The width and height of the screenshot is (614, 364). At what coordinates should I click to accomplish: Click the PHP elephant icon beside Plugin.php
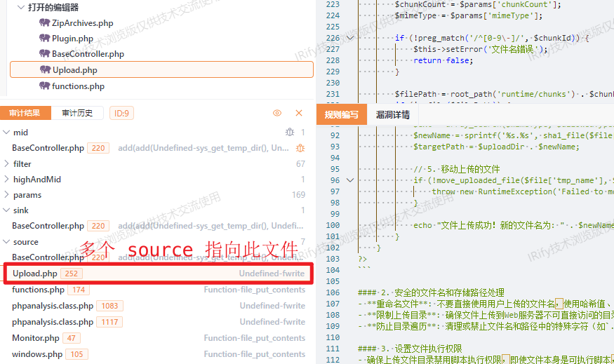(x=45, y=38)
